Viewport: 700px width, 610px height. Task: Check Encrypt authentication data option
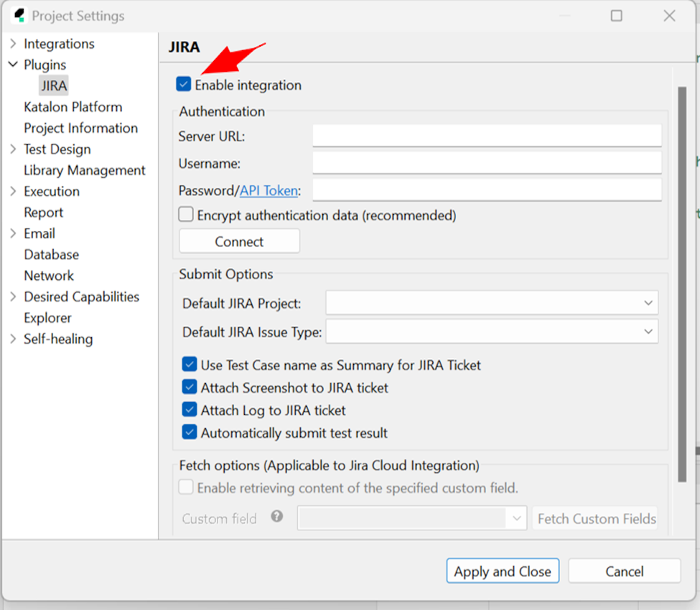(x=186, y=214)
